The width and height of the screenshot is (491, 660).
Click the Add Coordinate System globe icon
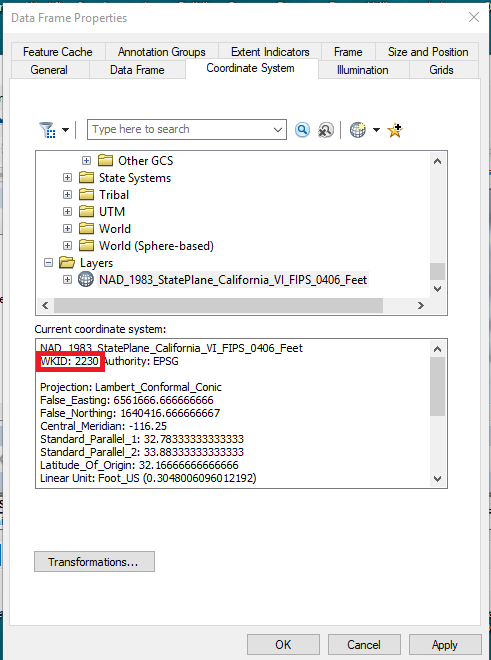coord(358,130)
